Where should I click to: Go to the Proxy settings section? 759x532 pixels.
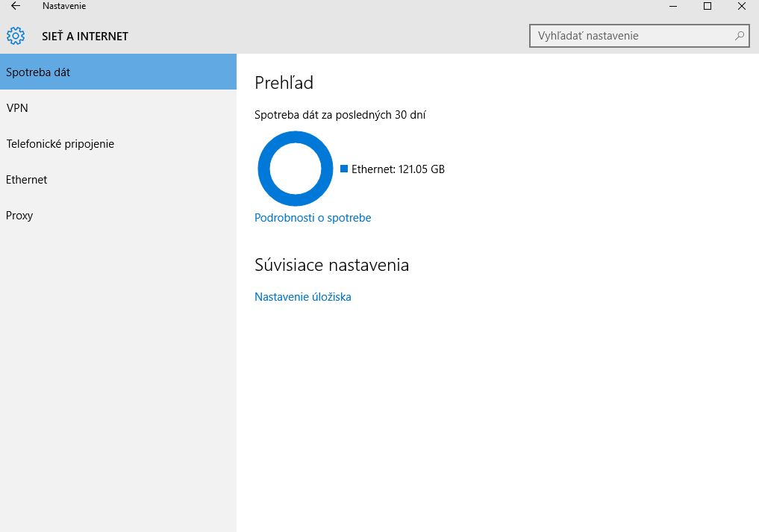[19, 216]
